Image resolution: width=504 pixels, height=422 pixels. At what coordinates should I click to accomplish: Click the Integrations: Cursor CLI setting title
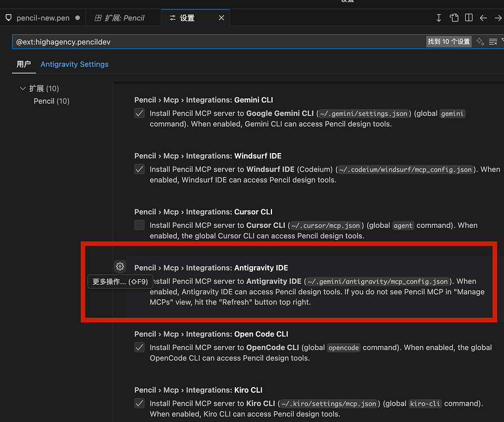203,212
